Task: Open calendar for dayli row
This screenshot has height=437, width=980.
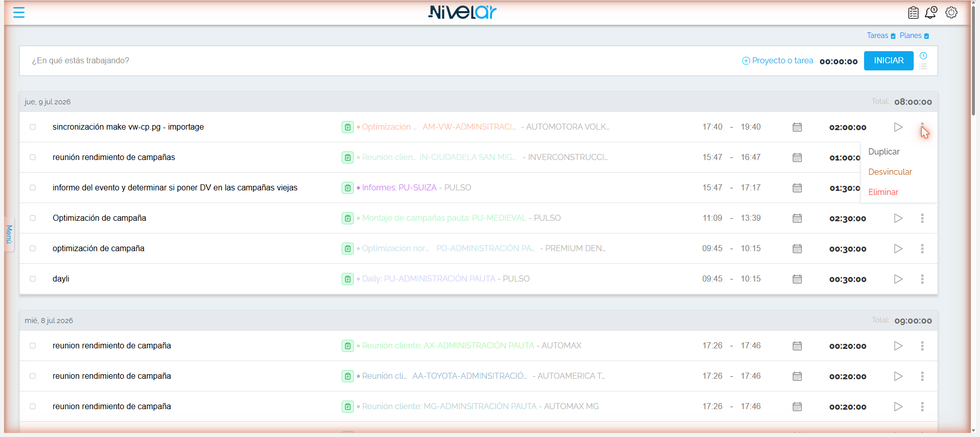Action: 797,279
